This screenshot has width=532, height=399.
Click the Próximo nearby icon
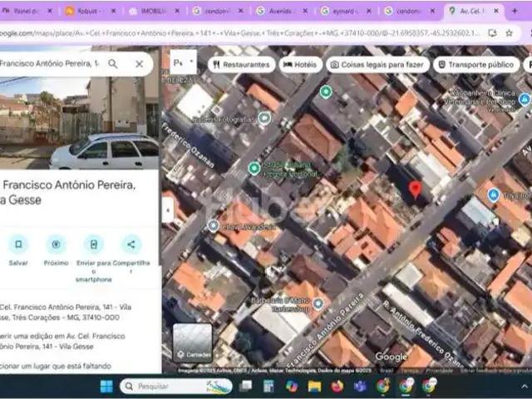[x=56, y=244]
